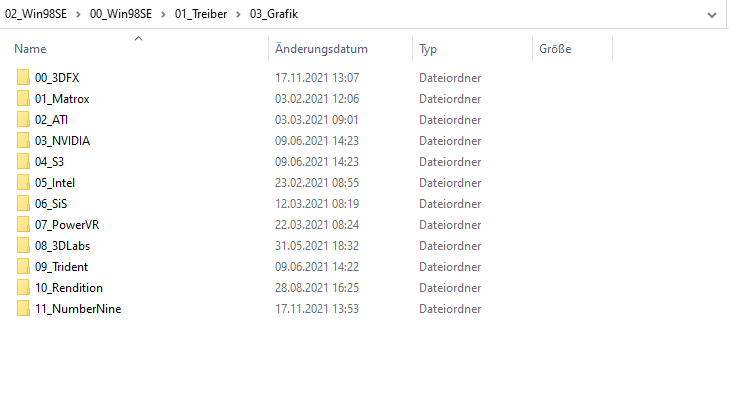Select the 04_S3 folder name
The width and height of the screenshot is (729, 415).
(49, 161)
